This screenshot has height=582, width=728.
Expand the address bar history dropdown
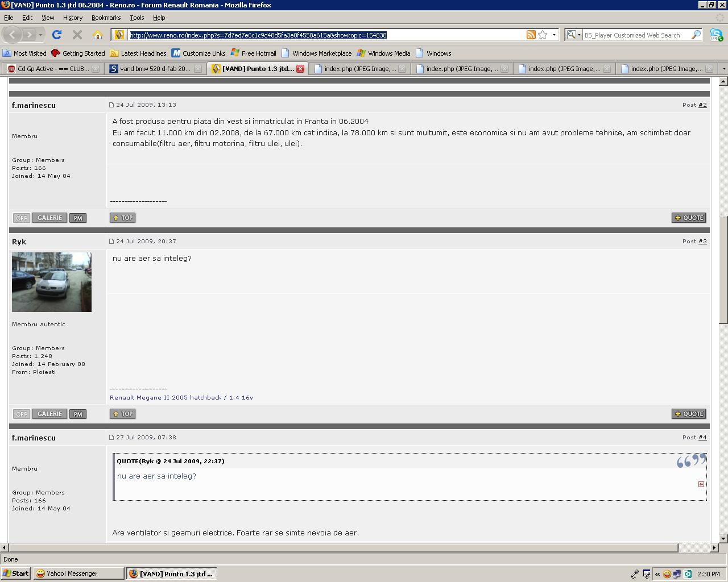click(554, 35)
